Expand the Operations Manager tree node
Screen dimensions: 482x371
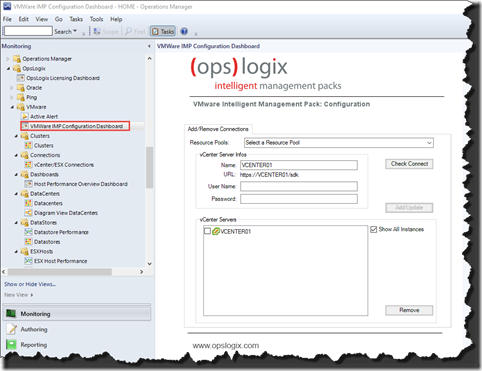point(8,59)
